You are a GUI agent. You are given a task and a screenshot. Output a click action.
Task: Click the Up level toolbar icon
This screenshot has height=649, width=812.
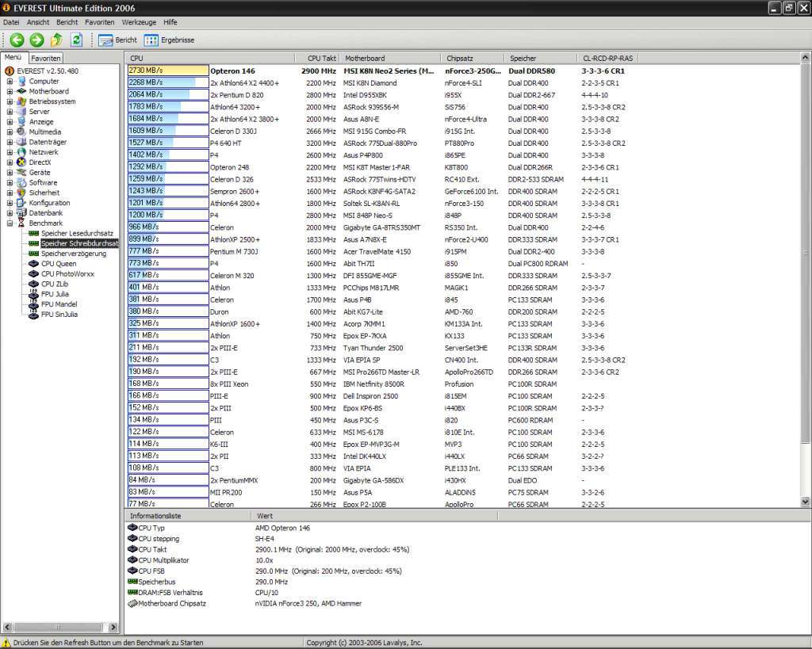tap(56, 40)
